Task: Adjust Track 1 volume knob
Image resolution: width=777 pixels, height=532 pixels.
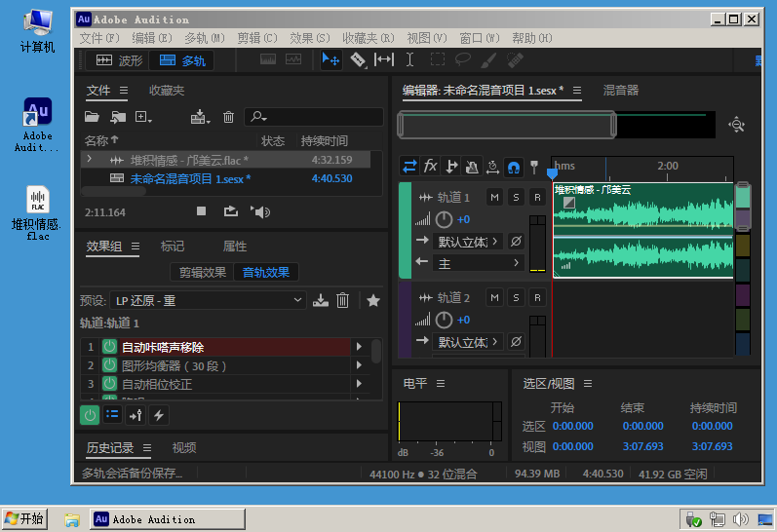Action: click(x=444, y=219)
